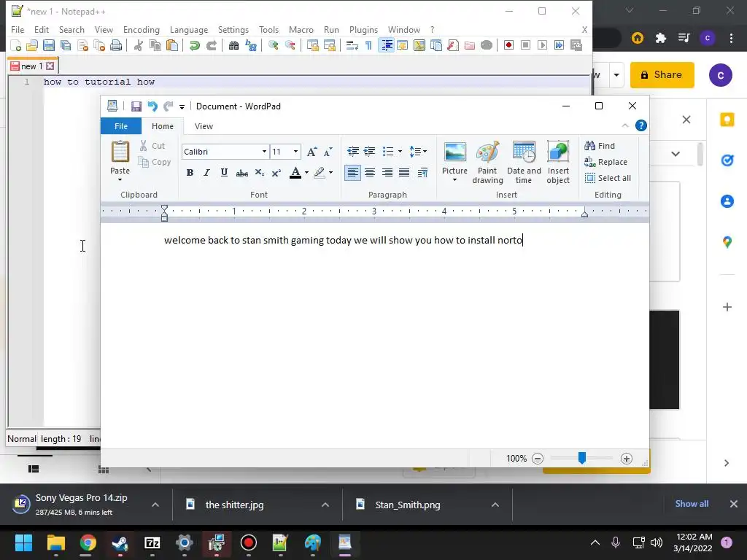The image size is (747, 560).
Task: Insert a Paint drawing
Action: pyautogui.click(x=487, y=163)
